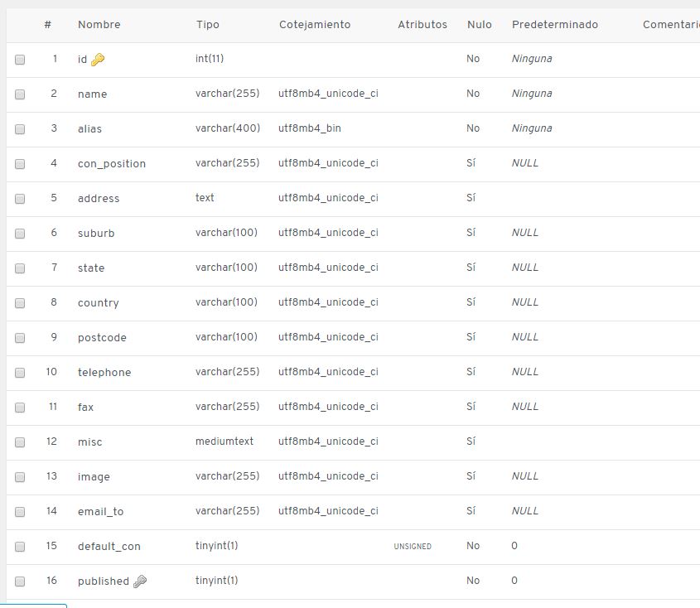The image size is (700, 608).
Task: Click the Cotejamiento column header
Action: 315,25
